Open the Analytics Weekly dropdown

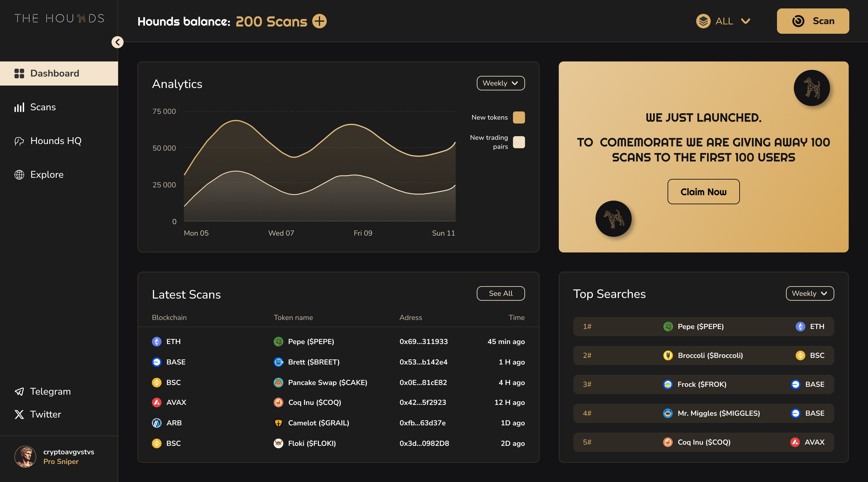[x=501, y=83]
